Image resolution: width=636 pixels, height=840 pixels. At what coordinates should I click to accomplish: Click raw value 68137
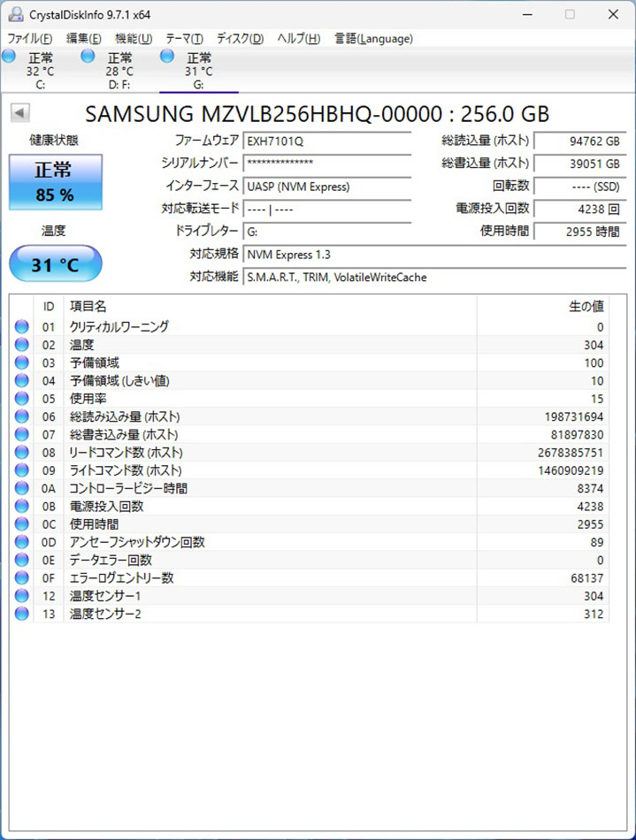(x=587, y=578)
